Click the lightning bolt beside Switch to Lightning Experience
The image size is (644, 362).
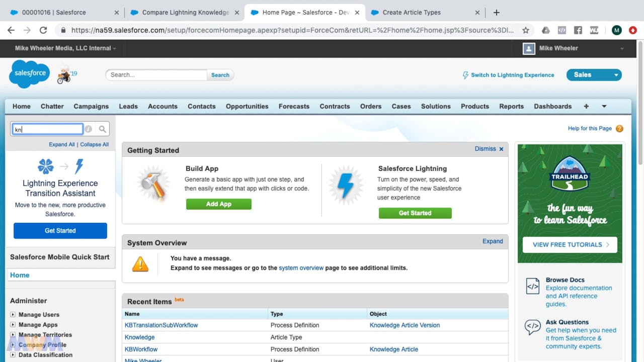pos(465,75)
